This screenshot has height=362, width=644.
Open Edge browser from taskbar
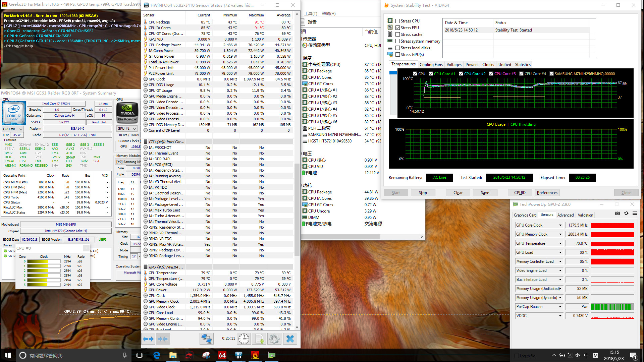[157, 355]
